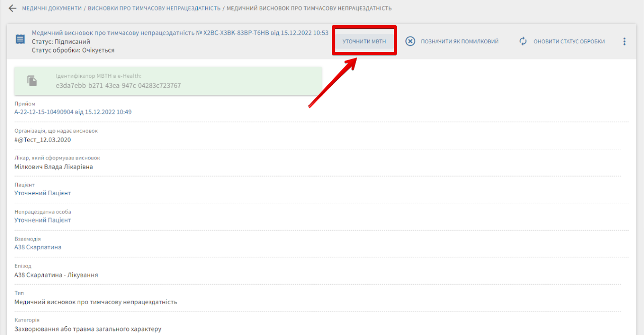Click the episode А38 Скарлатина - Лікування
644x335 pixels.
point(56,275)
